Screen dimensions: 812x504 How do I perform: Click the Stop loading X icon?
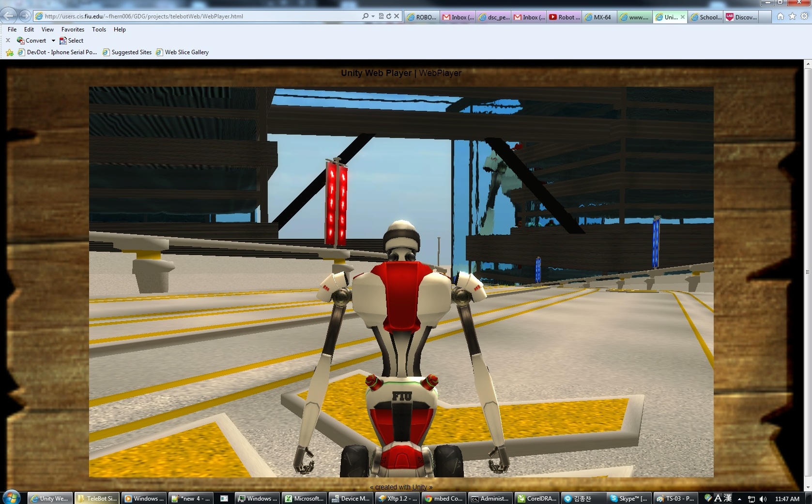(397, 16)
